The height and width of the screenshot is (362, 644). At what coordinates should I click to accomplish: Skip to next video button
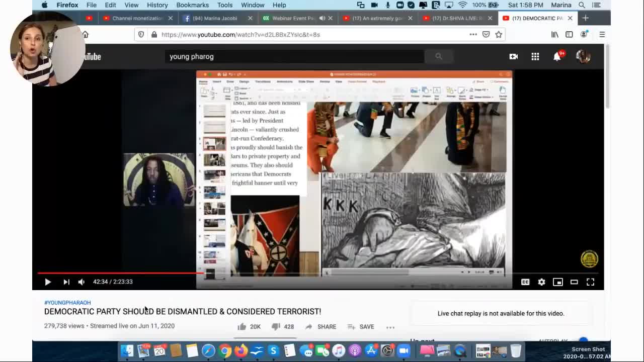pyautogui.click(x=66, y=282)
